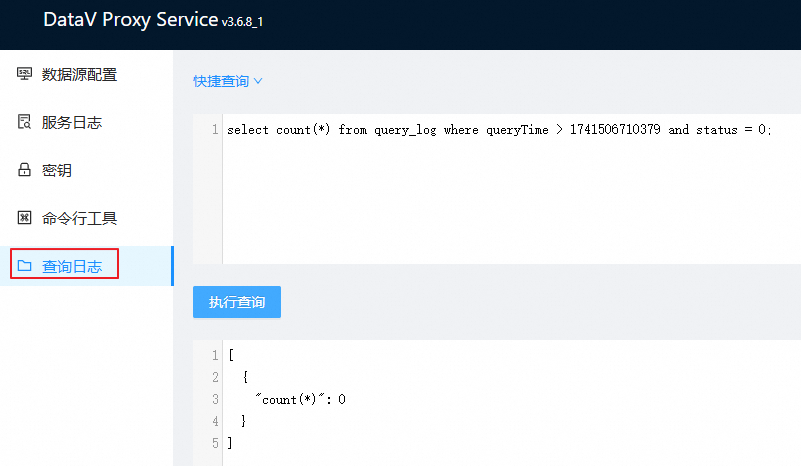
Task: Click line number 3 in result gutter
Action: click(215, 399)
